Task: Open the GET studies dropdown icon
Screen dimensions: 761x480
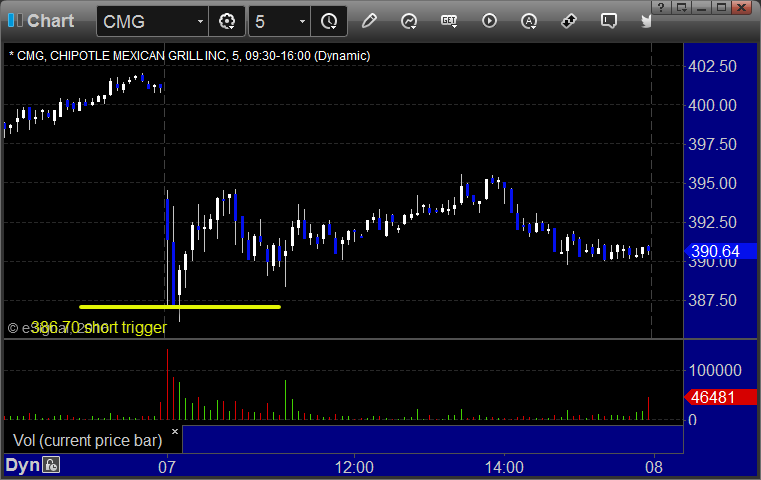Action: click(x=449, y=21)
